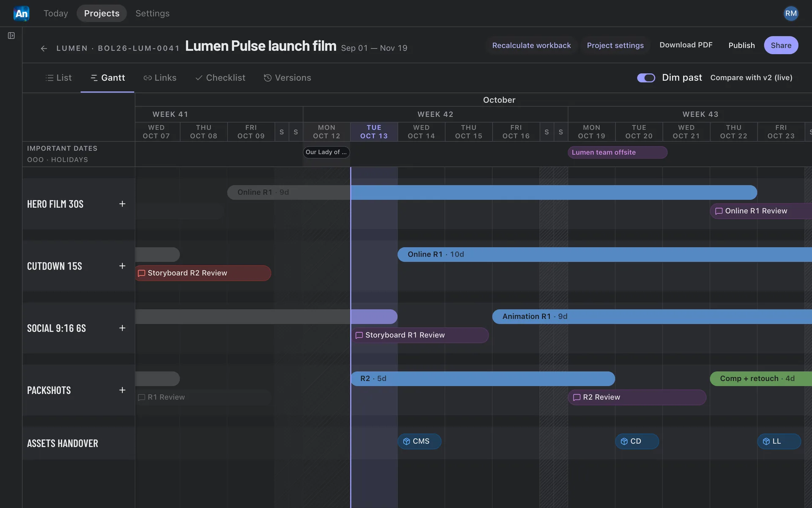The height and width of the screenshot is (508, 812).
Task: Open Storyboard R2 Review milestone
Action: (x=203, y=273)
